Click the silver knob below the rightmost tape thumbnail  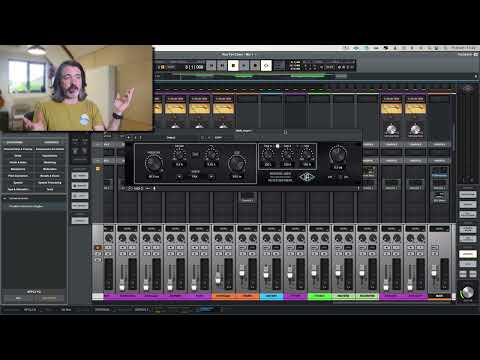click(x=415, y=129)
